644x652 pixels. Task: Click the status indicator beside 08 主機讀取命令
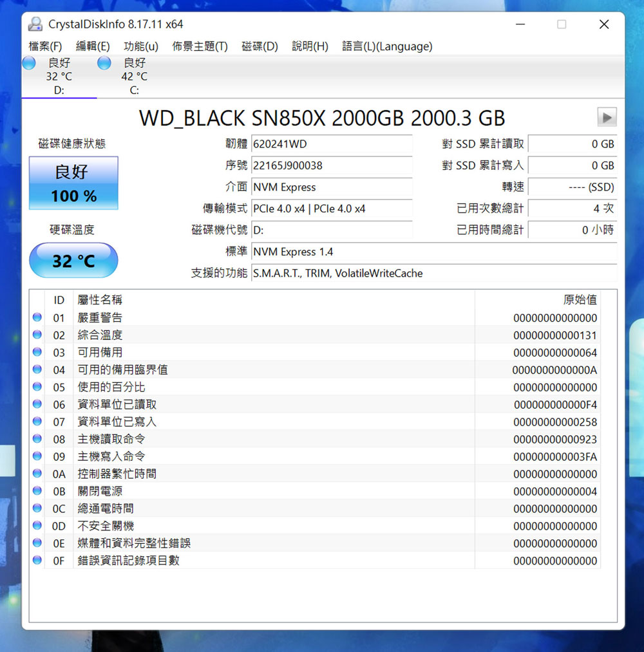pos(37,439)
